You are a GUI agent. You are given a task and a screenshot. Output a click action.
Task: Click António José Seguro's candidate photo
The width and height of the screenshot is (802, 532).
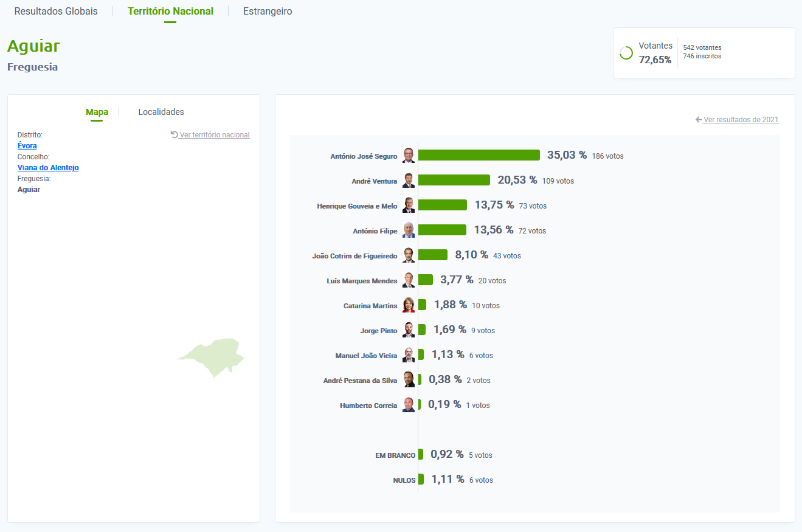pyautogui.click(x=409, y=156)
